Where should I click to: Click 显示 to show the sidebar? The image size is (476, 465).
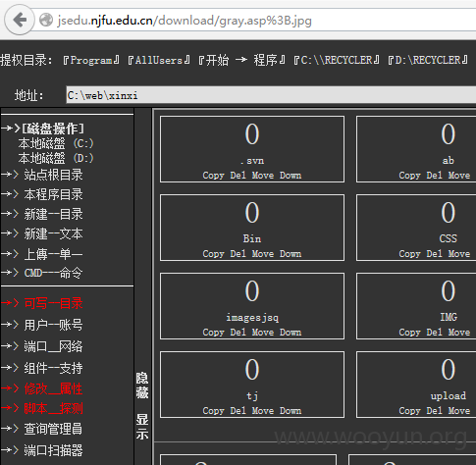pyautogui.click(x=142, y=427)
